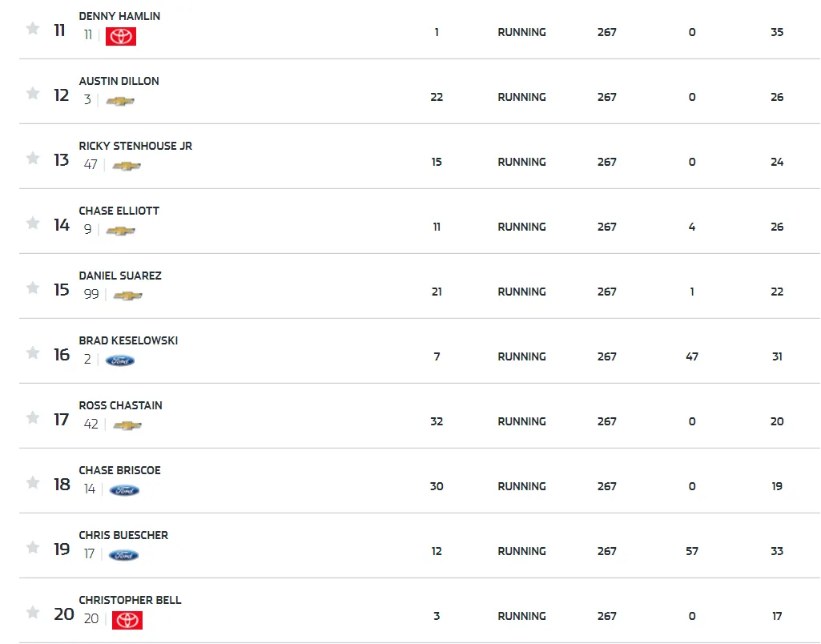Screen dimensions: 821x644
Task: Select the Ricky Stenhouse Jr name
Action: click(x=135, y=146)
